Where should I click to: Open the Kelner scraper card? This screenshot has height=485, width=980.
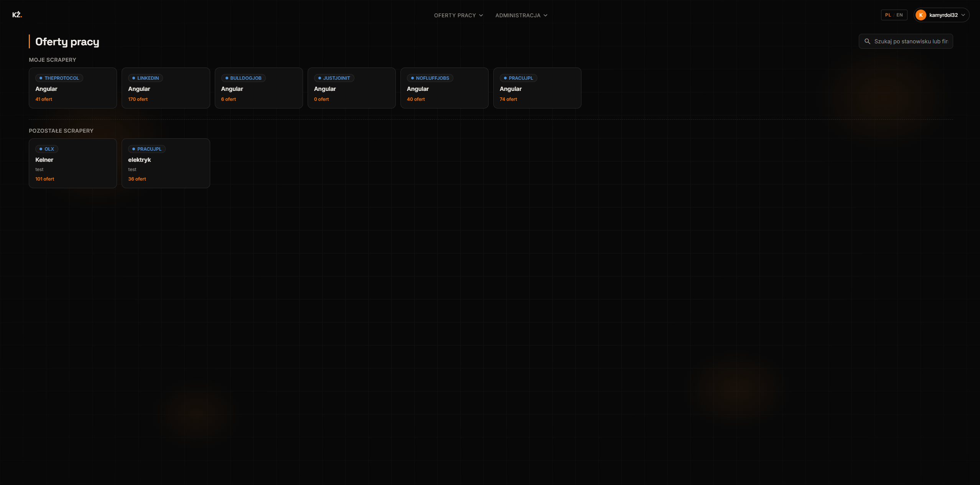pyautogui.click(x=73, y=163)
